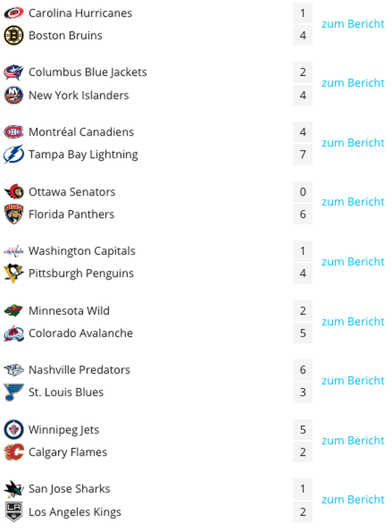392x532 pixels.
Task: Click the St. Louis Blues note logo
Action: click(x=13, y=392)
